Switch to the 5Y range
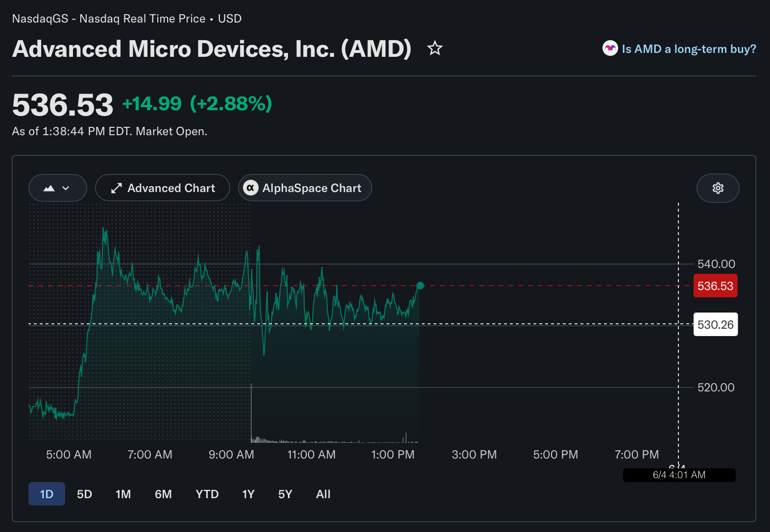The image size is (770, 532). coord(285,494)
